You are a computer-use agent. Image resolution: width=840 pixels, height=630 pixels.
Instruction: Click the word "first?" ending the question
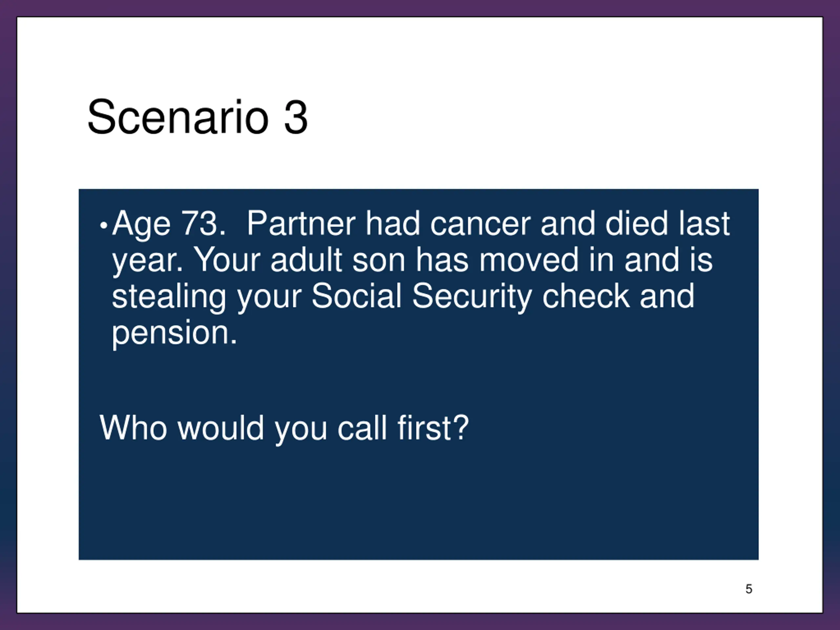(433, 428)
